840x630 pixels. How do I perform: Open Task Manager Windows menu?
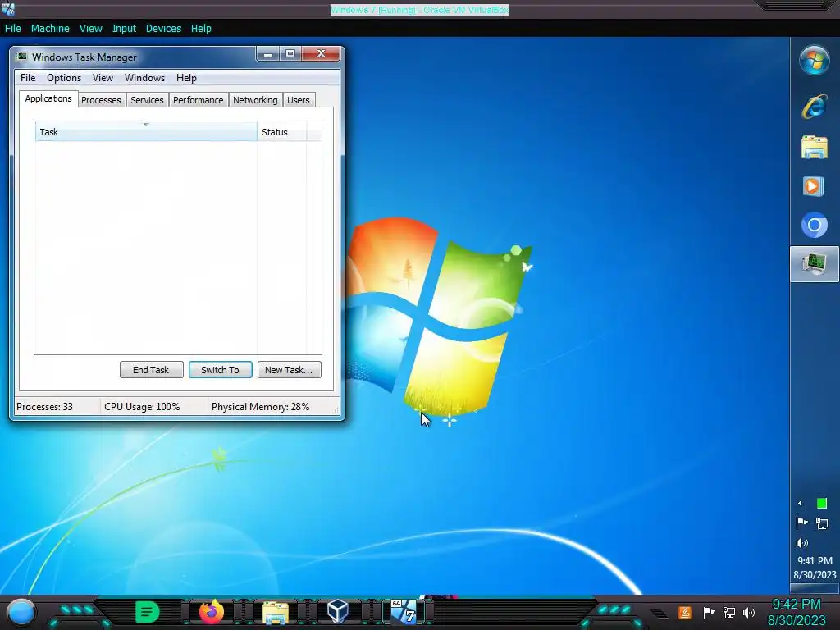144,78
